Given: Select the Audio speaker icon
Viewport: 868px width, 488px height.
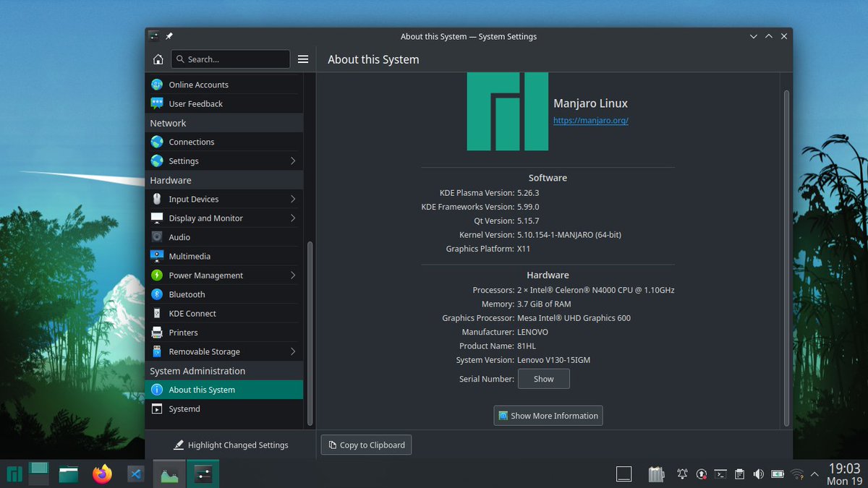Looking at the screenshot, I should [157, 237].
